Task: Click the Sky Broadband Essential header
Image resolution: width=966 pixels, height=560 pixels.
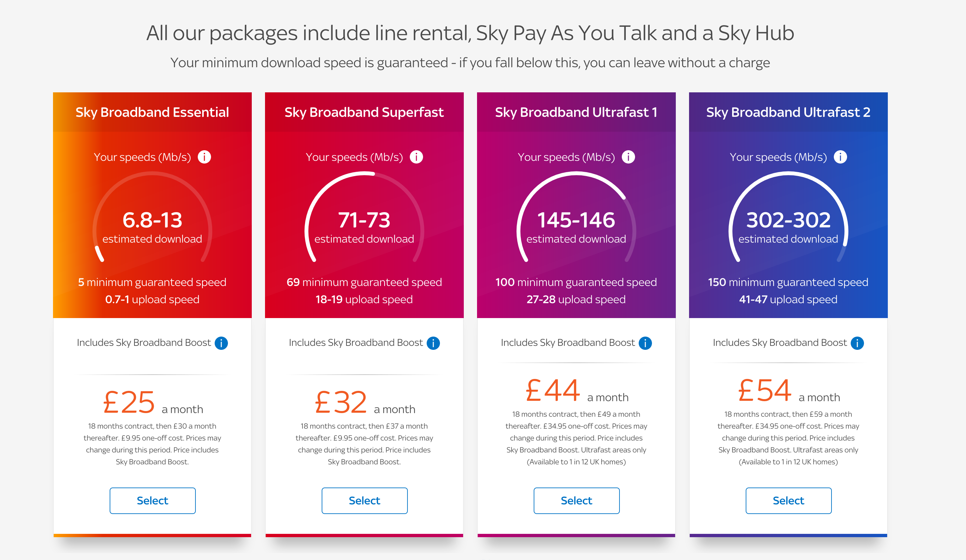Action: click(x=152, y=112)
